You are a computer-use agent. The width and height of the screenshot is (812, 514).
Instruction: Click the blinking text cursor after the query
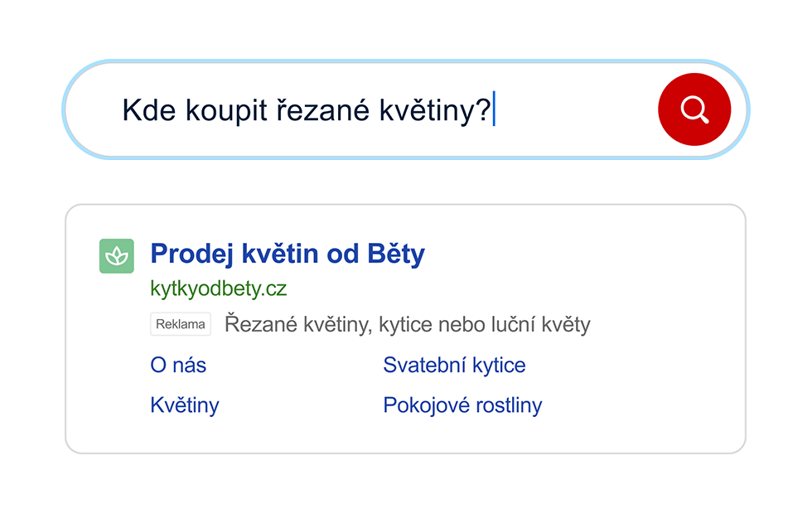pos(494,109)
